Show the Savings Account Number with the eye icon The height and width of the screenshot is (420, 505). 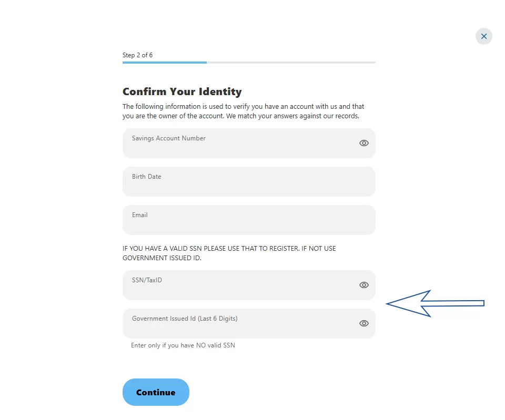click(x=363, y=143)
